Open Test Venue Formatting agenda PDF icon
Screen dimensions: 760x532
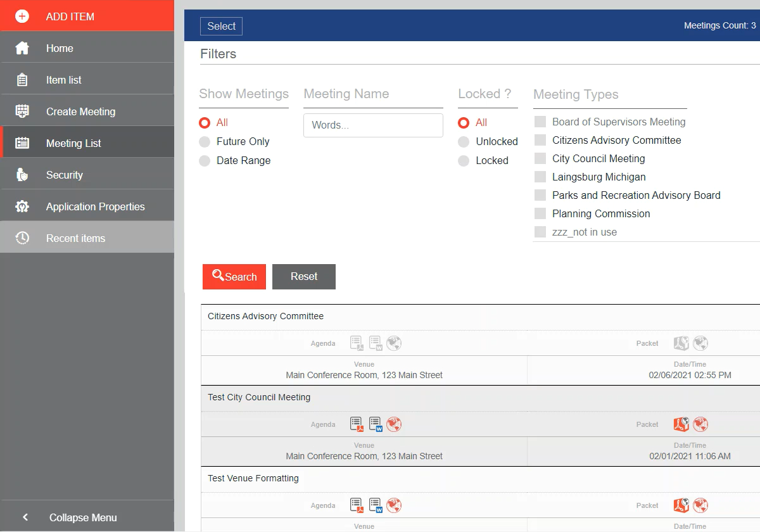357,505
